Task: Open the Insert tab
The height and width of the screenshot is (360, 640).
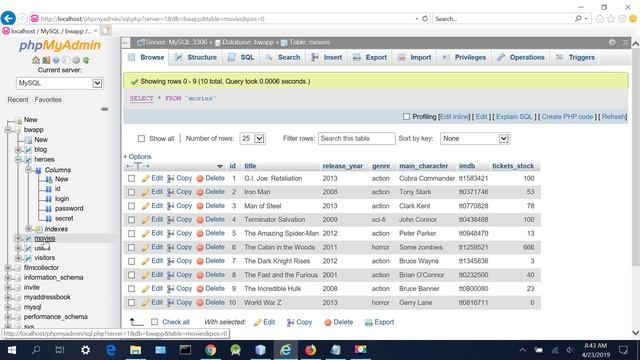Action: point(327,58)
